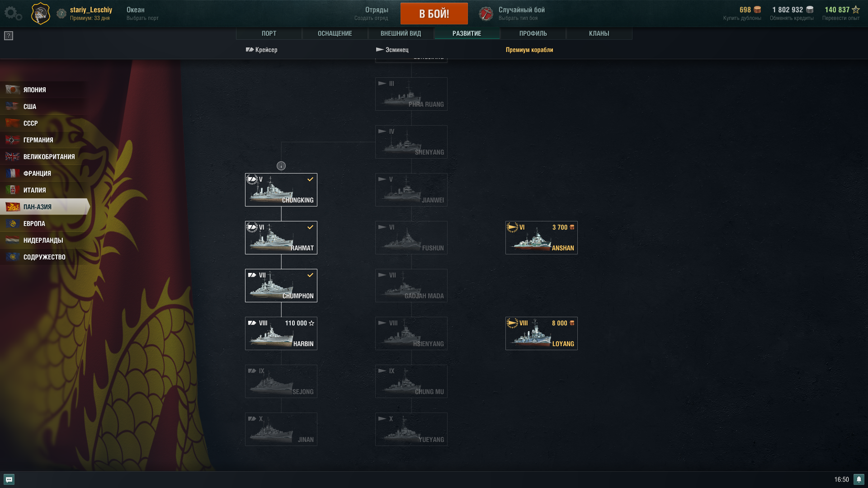Click the info icon above Chungking
This screenshot has height=488, width=868.
click(281, 166)
